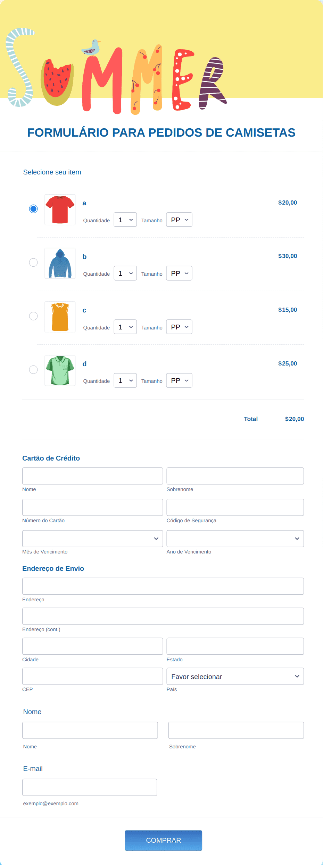Open the Mês de Vencimento dropdown
The width and height of the screenshot is (323, 868).
coord(92,539)
